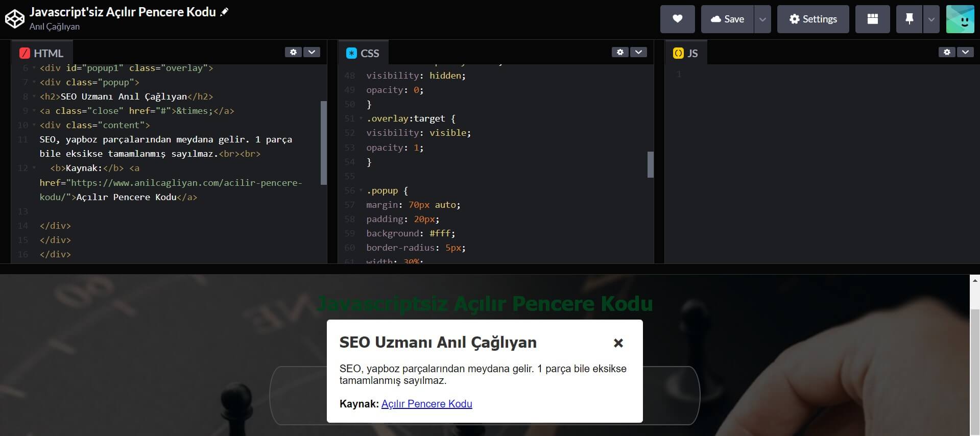Viewport: 980px width, 436px height.
Task: Expand HTML editor chevron menu
Action: 312,52
